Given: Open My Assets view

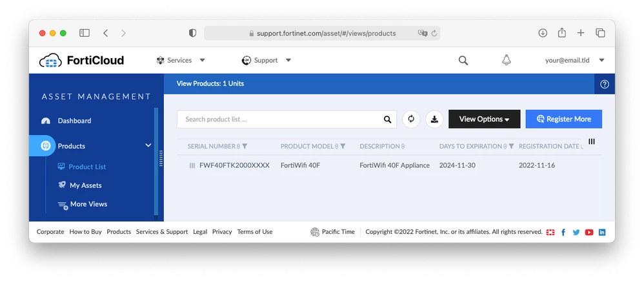Looking at the screenshot, I should (85, 185).
